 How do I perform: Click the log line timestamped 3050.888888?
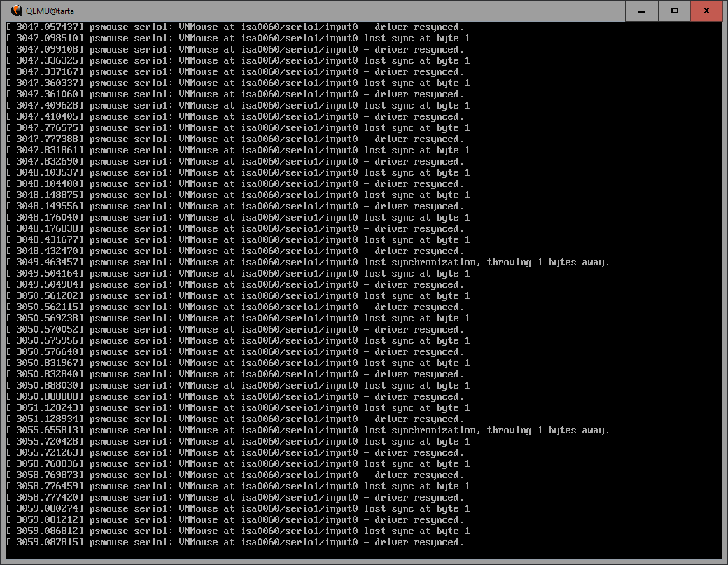[x=234, y=397]
